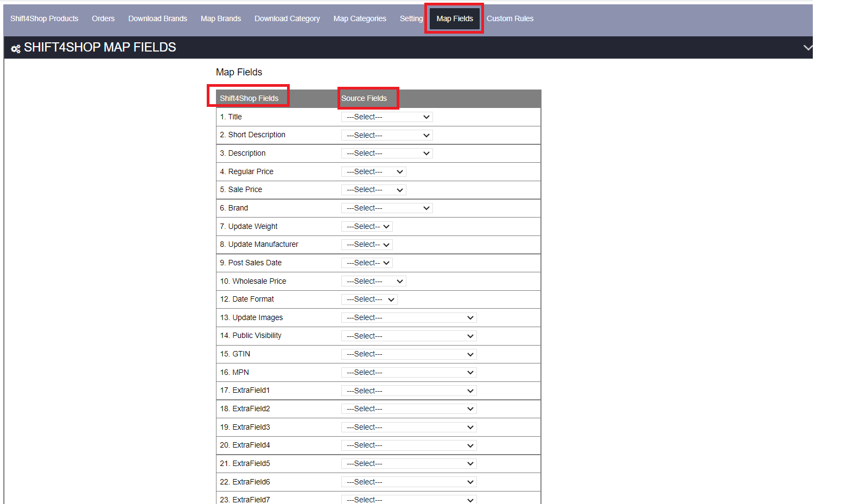Open the Update Images source dropdown
Screen dimensions: 866x504
409,318
